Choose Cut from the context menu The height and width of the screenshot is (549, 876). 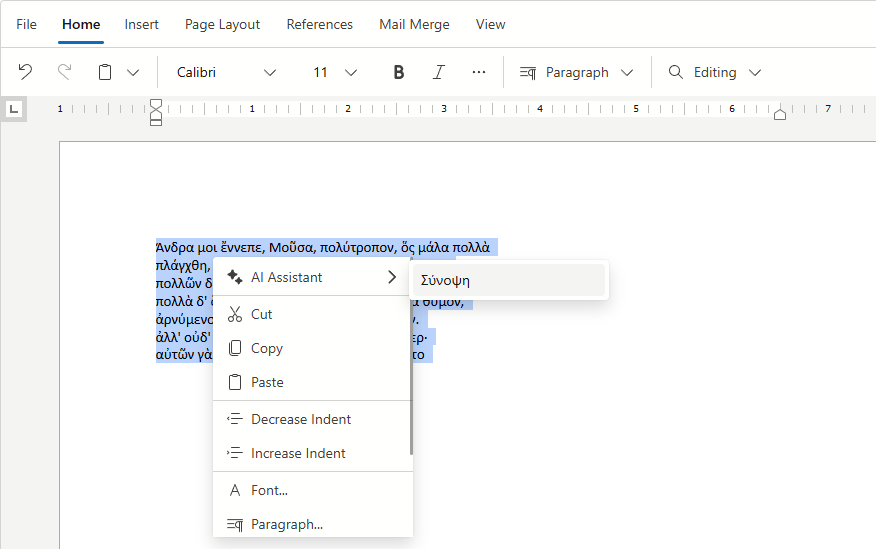coord(312,314)
